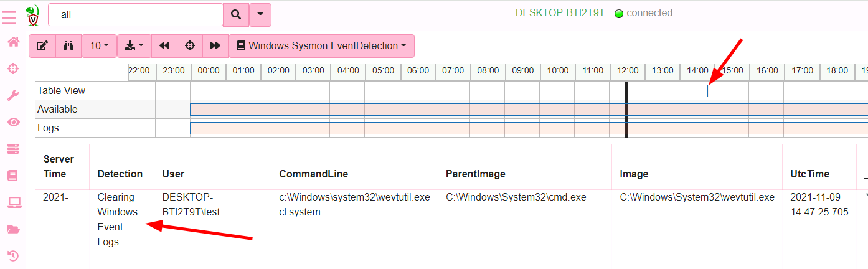Screen dimensions: 868x269
Task: Click the binoculars inspect button
Action: (x=68, y=46)
